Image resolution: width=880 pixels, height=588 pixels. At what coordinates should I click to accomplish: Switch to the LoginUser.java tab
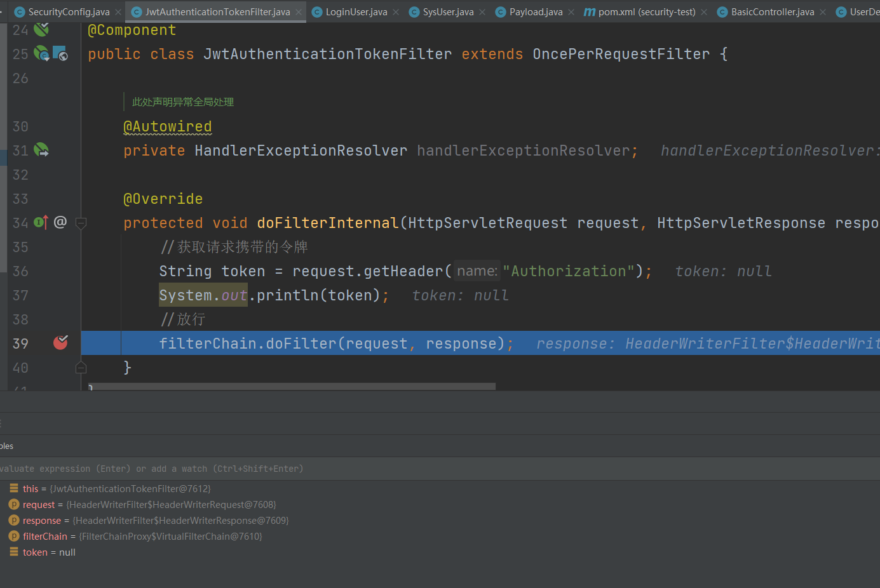pyautogui.click(x=356, y=12)
